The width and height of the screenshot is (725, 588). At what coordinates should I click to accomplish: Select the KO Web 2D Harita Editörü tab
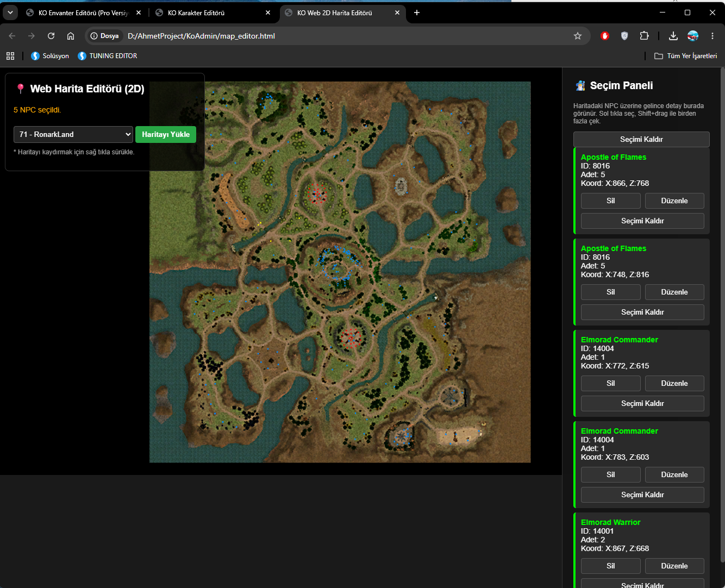pos(342,12)
